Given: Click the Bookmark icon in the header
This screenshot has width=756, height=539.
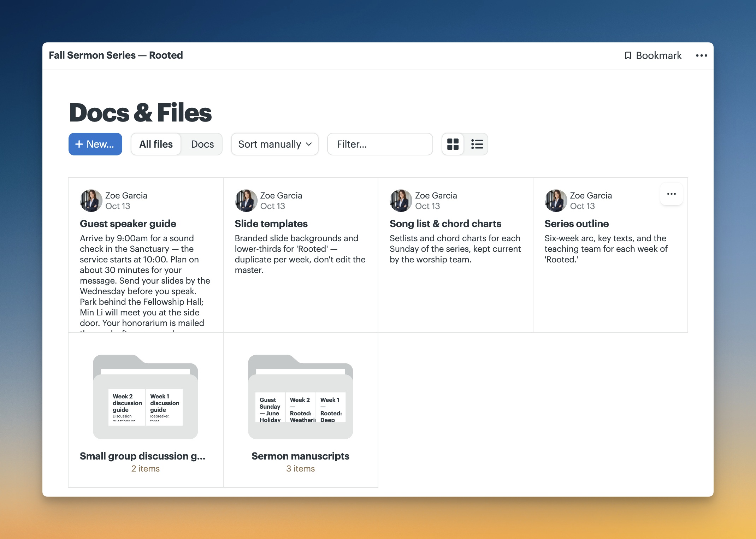Looking at the screenshot, I should pyautogui.click(x=628, y=55).
